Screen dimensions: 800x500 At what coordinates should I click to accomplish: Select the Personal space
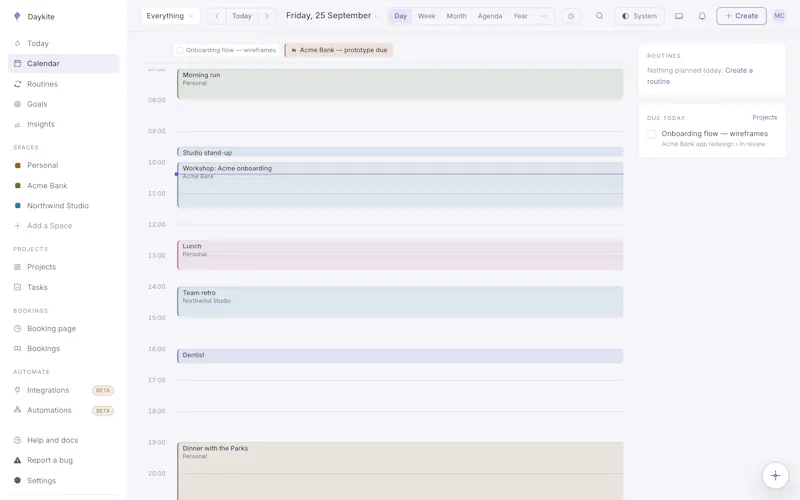click(x=64, y=165)
